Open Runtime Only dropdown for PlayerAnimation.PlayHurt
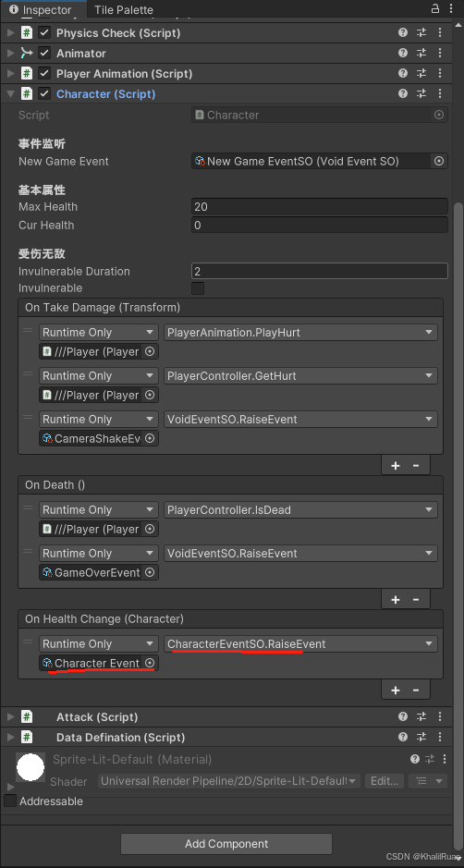Image resolution: width=464 pixels, height=868 pixels. click(99, 332)
